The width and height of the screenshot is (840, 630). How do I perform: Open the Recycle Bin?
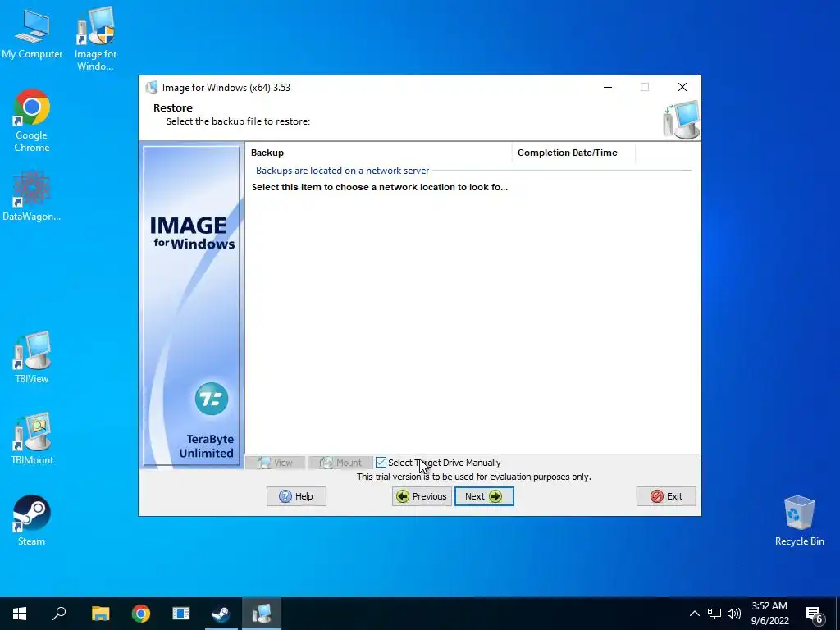[799, 521]
